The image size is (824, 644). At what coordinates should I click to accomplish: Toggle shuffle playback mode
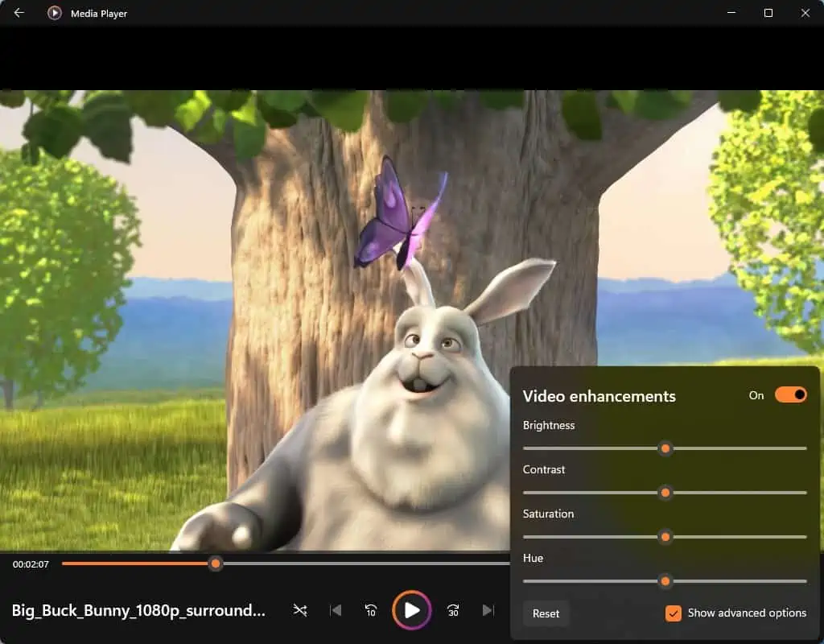pyautogui.click(x=300, y=610)
